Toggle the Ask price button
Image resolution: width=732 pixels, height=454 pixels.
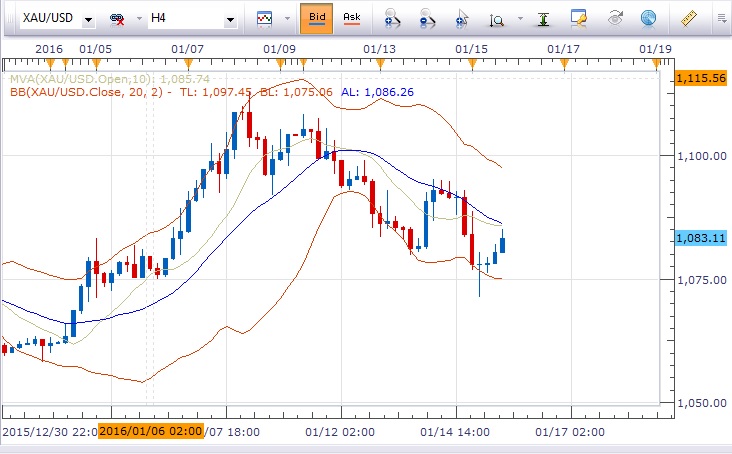point(352,19)
